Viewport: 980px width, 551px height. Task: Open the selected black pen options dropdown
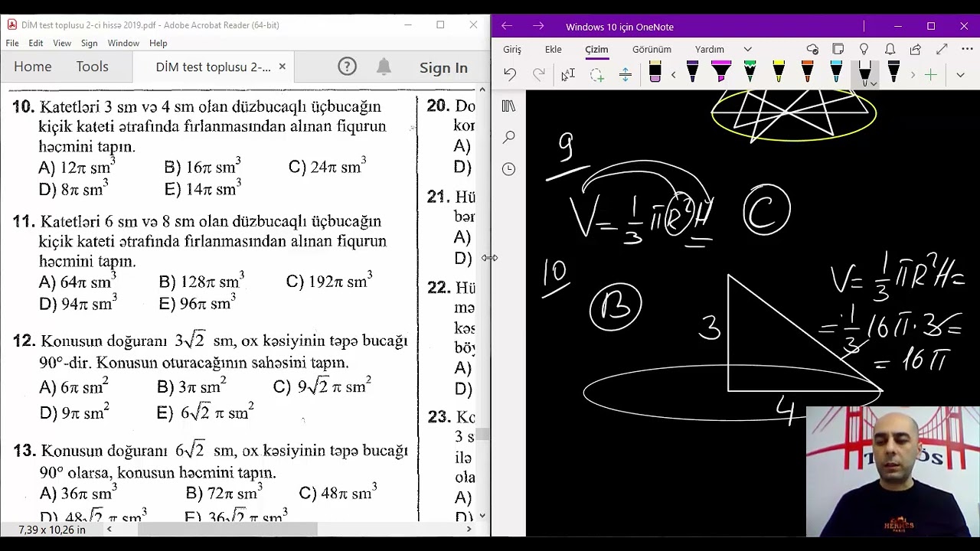[x=874, y=83]
